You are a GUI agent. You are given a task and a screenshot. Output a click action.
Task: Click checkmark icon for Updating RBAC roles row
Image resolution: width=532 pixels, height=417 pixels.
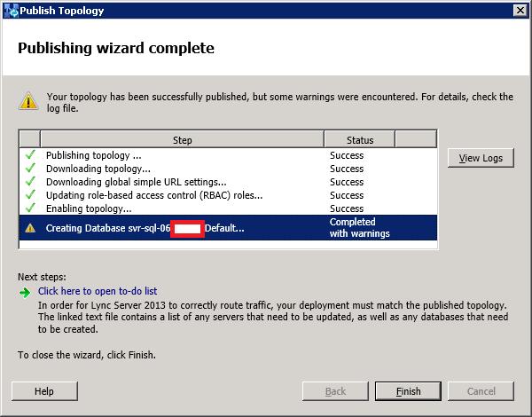pos(30,195)
